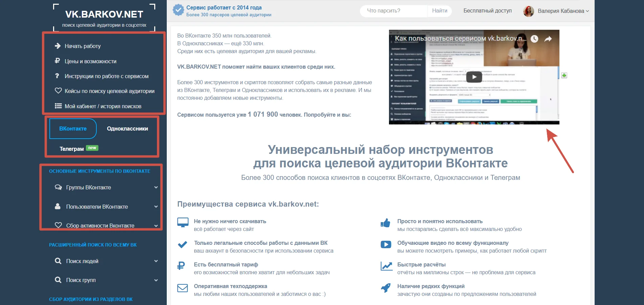Click the Найти search button

coord(440,11)
